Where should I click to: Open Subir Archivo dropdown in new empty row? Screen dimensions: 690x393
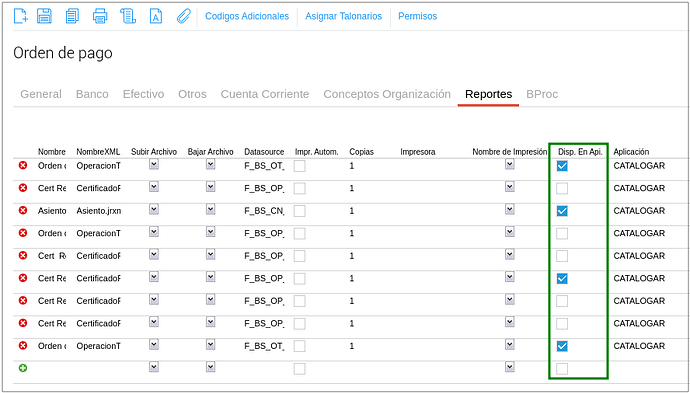[x=154, y=367]
